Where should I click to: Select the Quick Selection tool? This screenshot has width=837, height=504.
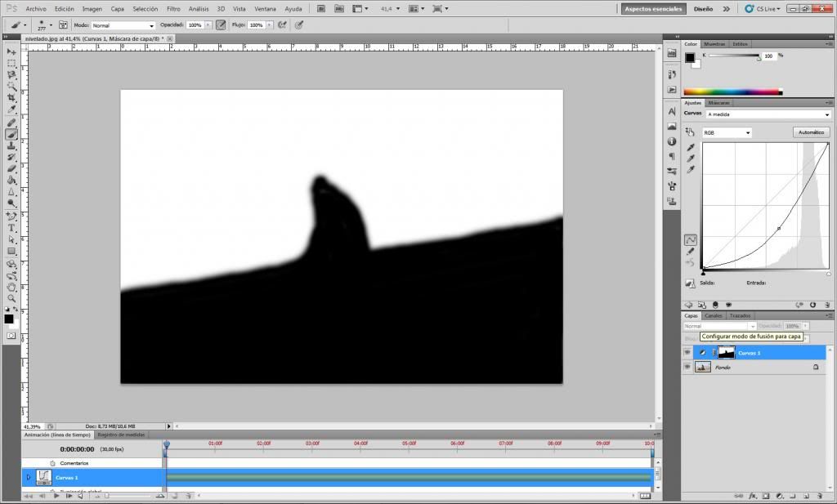click(11, 87)
